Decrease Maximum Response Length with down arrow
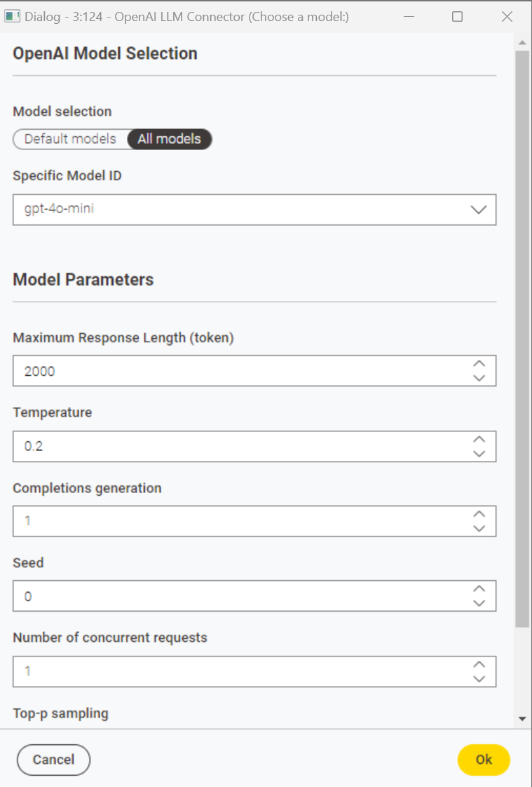Viewport: 532px width, 787px height. point(479,378)
